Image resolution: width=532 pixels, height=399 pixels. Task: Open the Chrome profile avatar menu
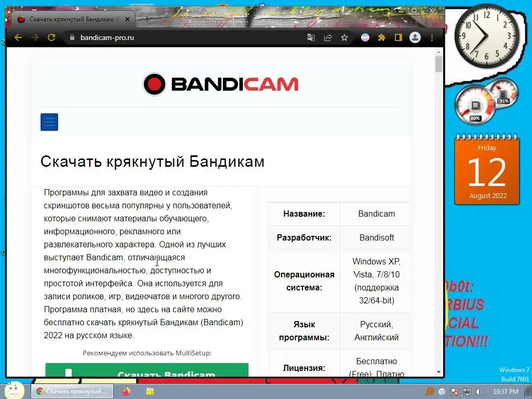[x=415, y=37]
